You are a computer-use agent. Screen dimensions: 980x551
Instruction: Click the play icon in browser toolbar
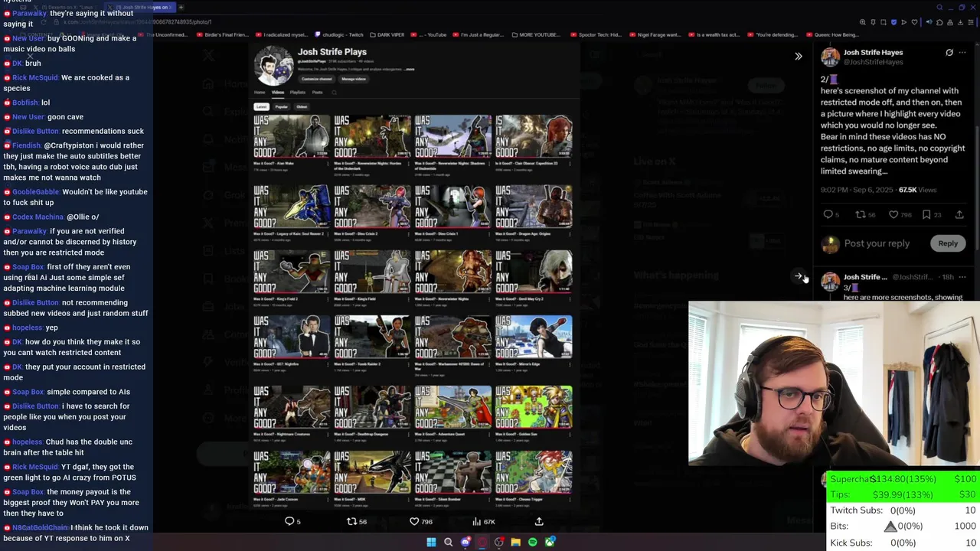tap(904, 22)
